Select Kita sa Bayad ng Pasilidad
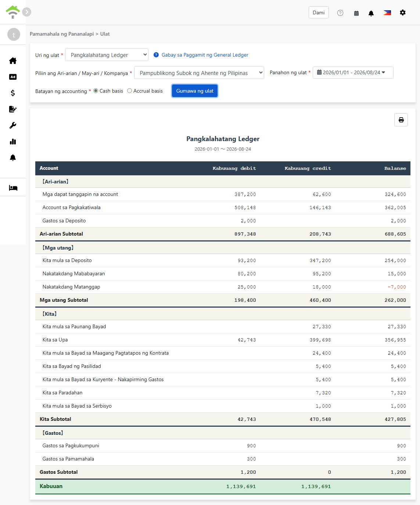This screenshot has height=505, width=420. pos(223,366)
